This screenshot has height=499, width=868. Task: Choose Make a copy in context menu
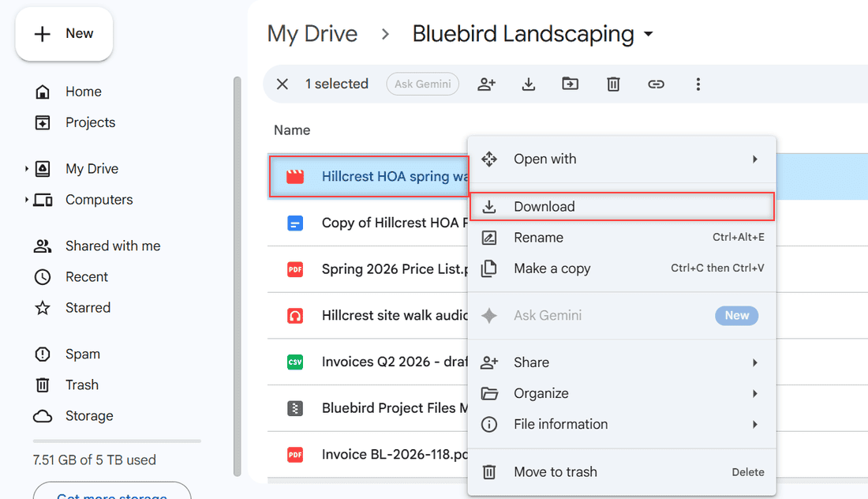click(x=622, y=268)
